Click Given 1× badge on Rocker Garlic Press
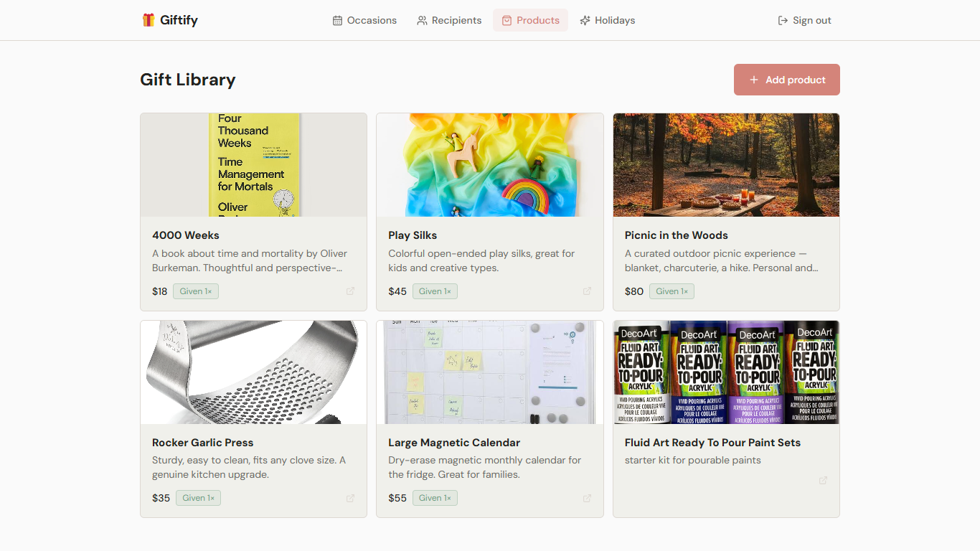The width and height of the screenshot is (980, 551). [x=198, y=498]
